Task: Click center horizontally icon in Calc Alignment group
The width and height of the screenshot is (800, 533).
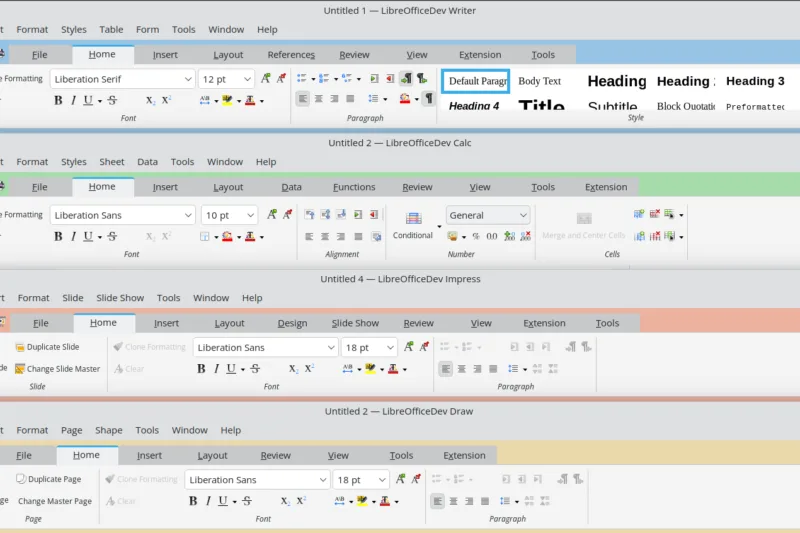Action: [325, 236]
